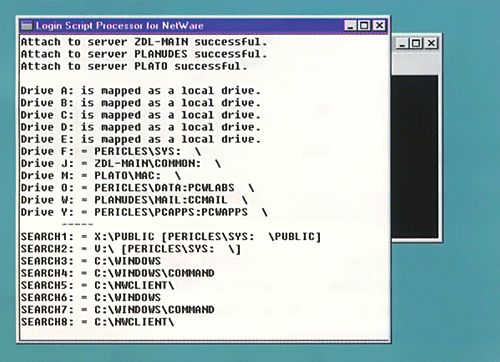500x362 pixels.
Task: Click the SEARCH5: C:\NWCLIENT\ line
Action: tap(97, 285)
